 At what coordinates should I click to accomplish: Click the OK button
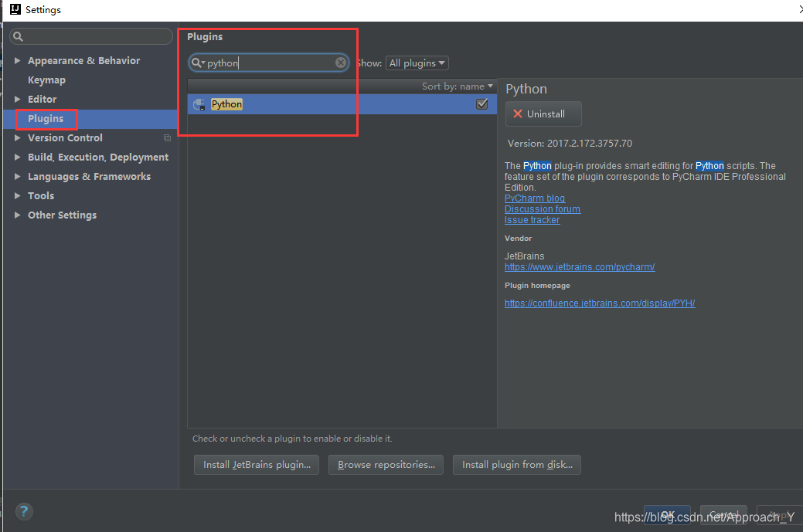(x=667, y=514)
